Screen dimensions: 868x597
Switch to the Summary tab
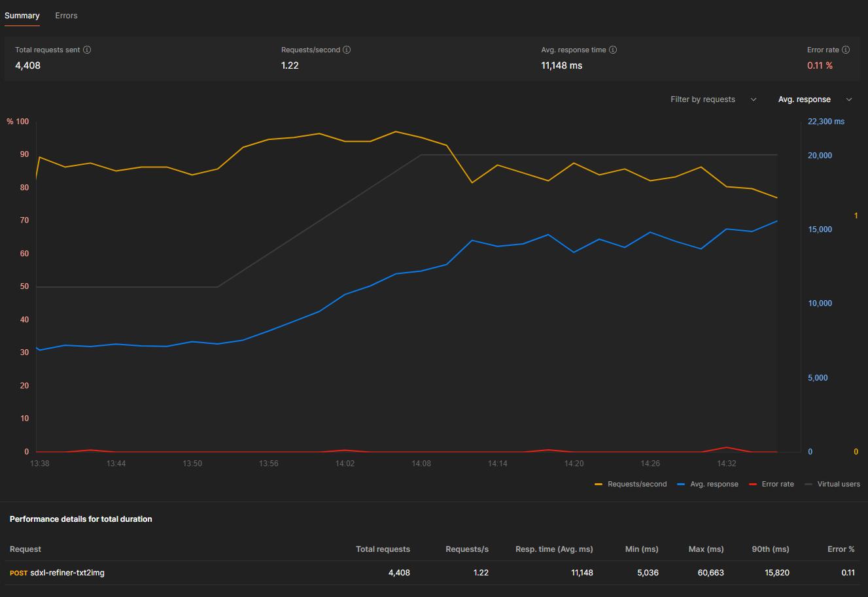[22, 16]
